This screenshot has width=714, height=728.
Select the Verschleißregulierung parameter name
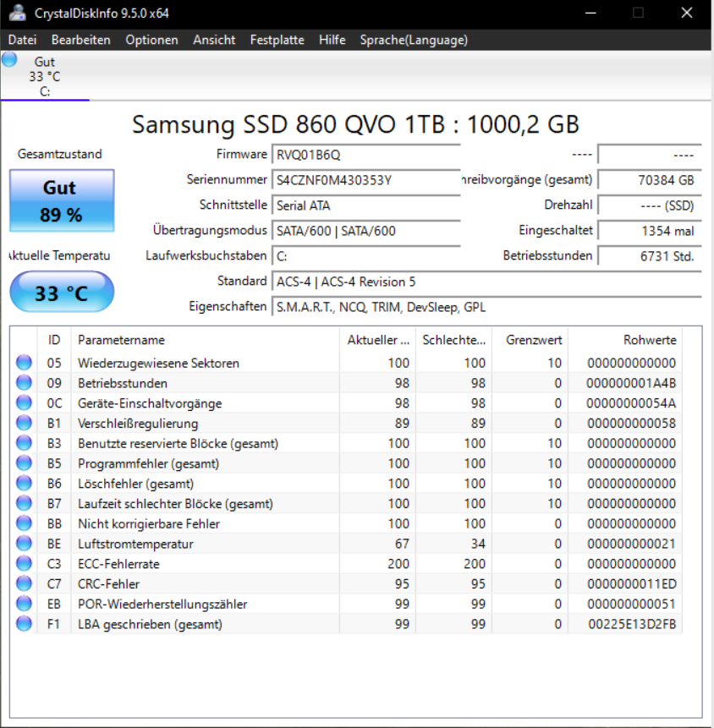(x=138, y=424)
